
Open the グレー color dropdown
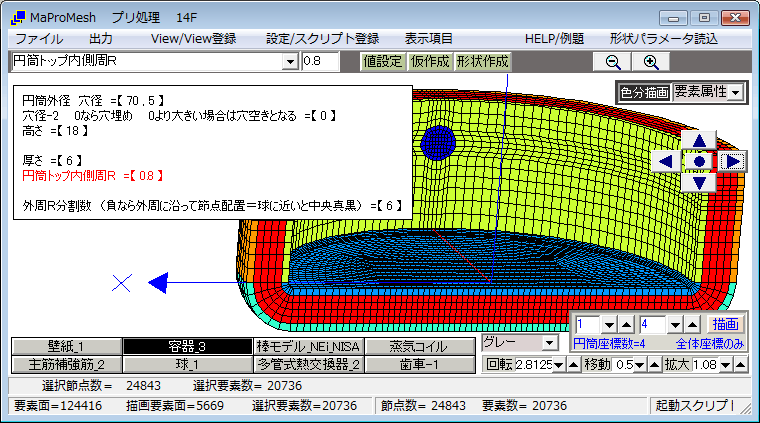(x=550, y=343)
